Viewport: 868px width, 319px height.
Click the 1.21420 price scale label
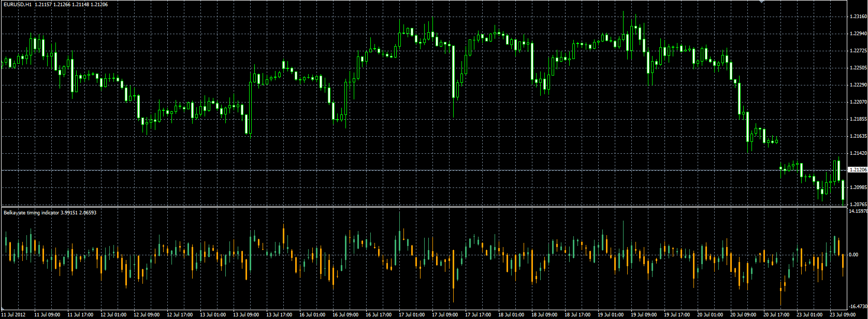tap(858, 153)
